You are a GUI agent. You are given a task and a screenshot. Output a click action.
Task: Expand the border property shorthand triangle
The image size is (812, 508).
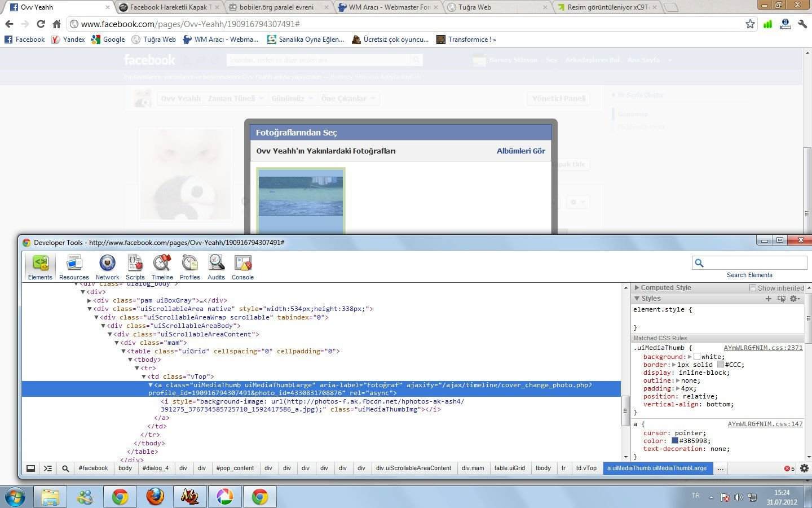click(x=673, y=365)
